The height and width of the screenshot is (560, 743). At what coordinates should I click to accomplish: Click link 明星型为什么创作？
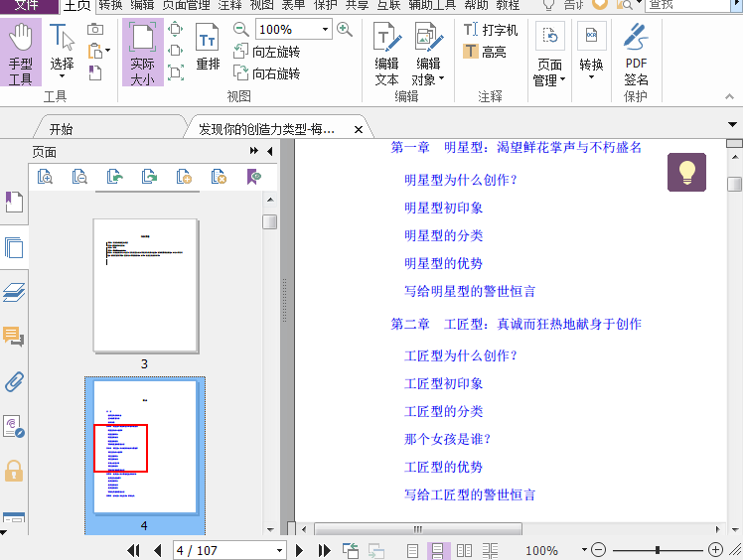(x=460, y=180)
